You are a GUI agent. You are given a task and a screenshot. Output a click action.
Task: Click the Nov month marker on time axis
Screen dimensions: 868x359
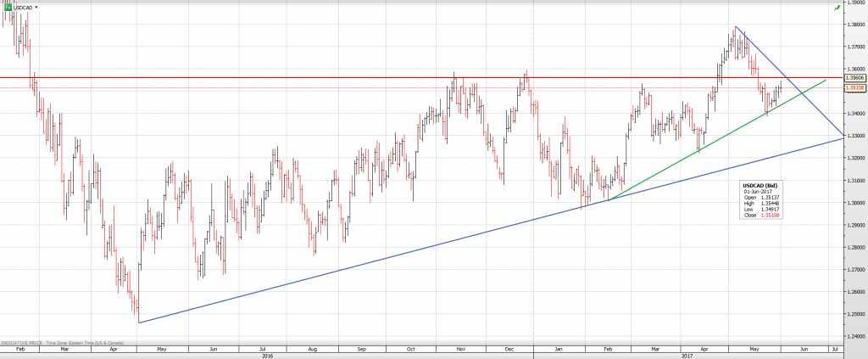point(461,348)
